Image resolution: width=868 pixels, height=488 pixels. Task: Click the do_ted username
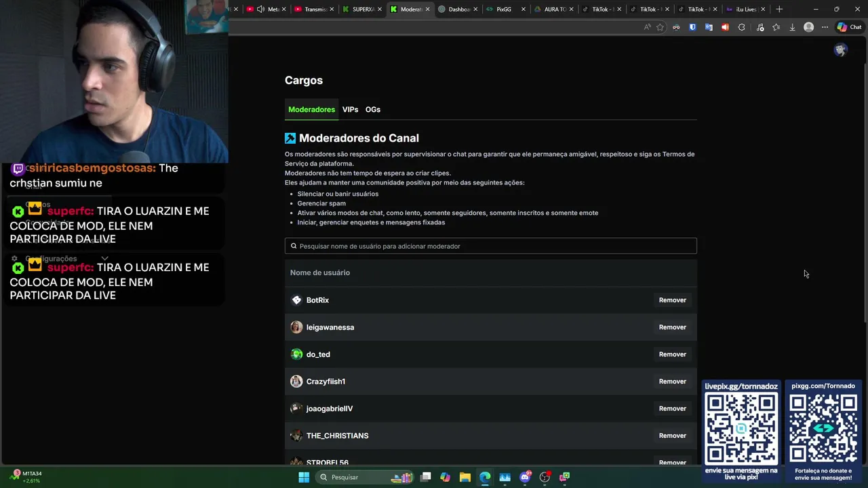[318, 354]
